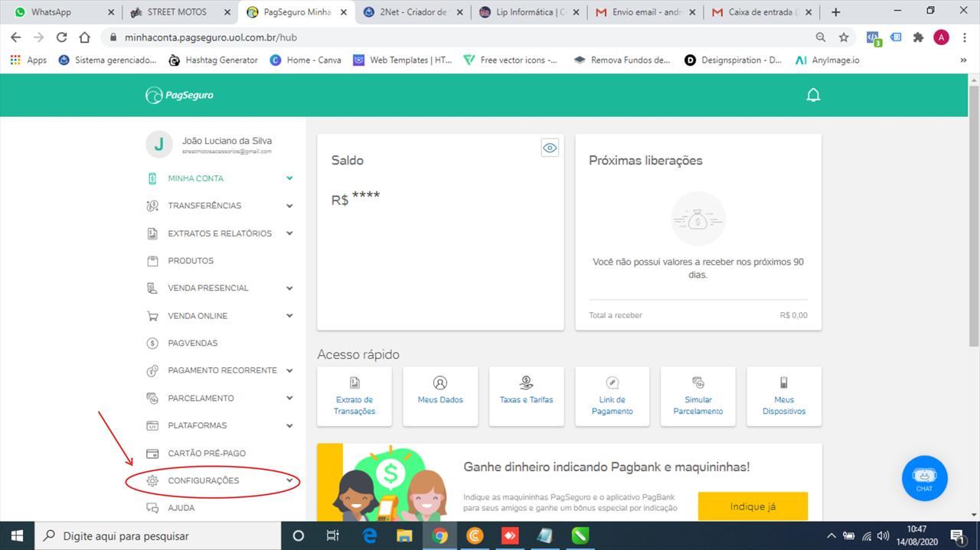The height and width of the screenshot is (550, 980).
Task: Click the Windows taskbar search box
Action: click(x=158, y=535)
